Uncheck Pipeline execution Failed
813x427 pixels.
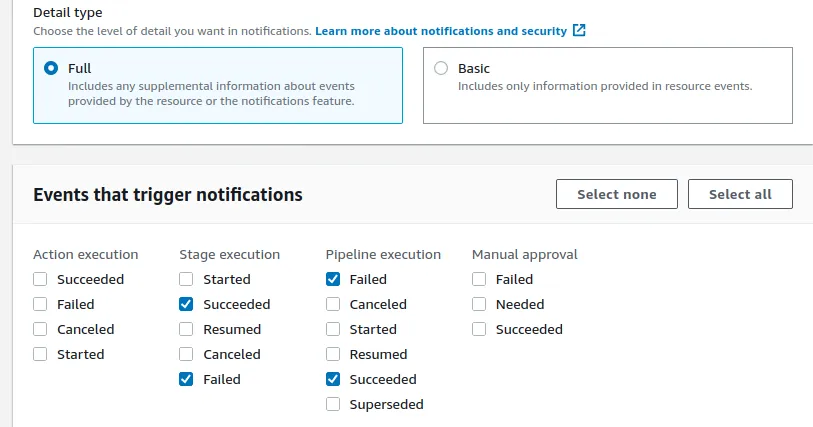(x=333, y=280)
